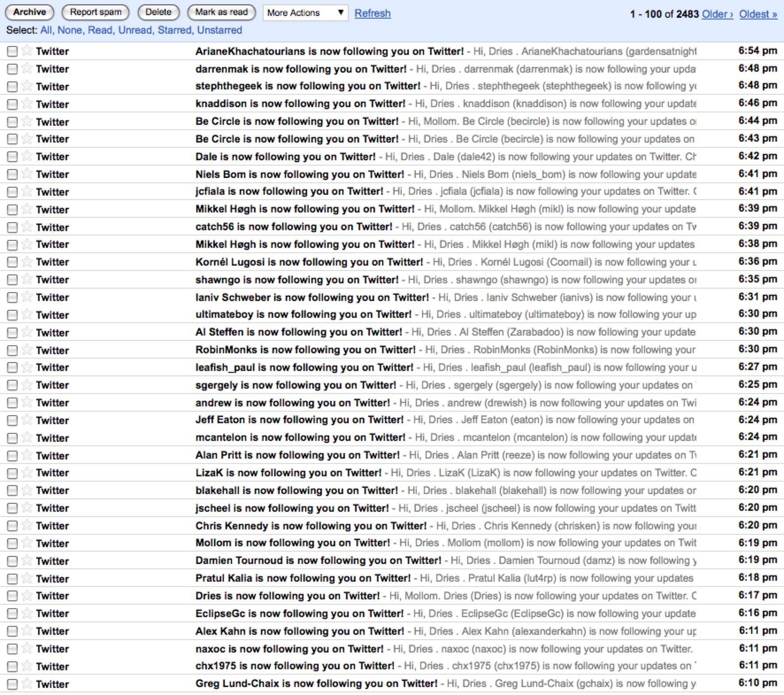The width and height of the screenshot is (784, 695).
Task: Select None of the messages
Action: point(69,30)
